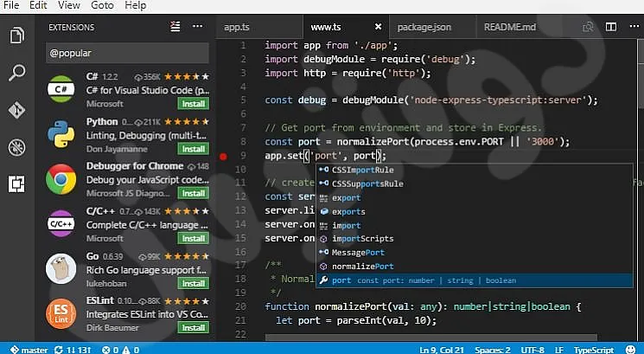Screen dimensions: 644x354
Task: Select MessagePort suggestion
Action: 475,253
